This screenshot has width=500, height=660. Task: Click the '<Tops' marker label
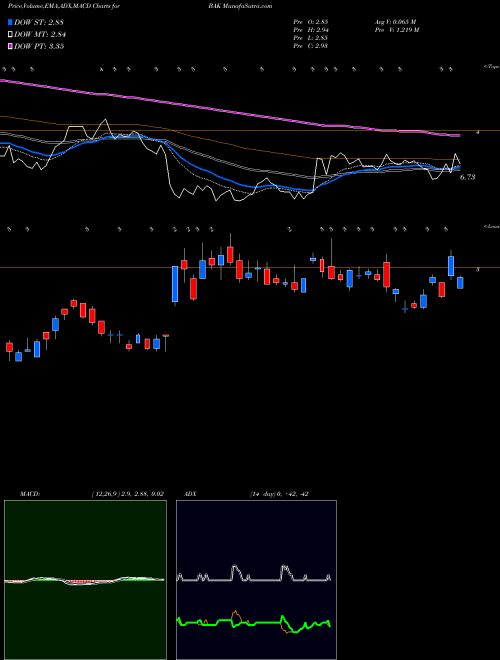pos(492,67)
